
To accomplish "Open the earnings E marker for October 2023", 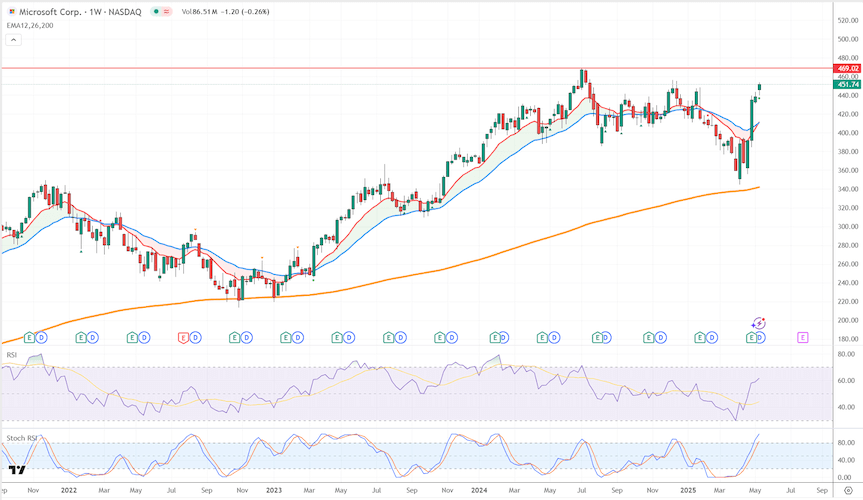I will tap(439, 338).
